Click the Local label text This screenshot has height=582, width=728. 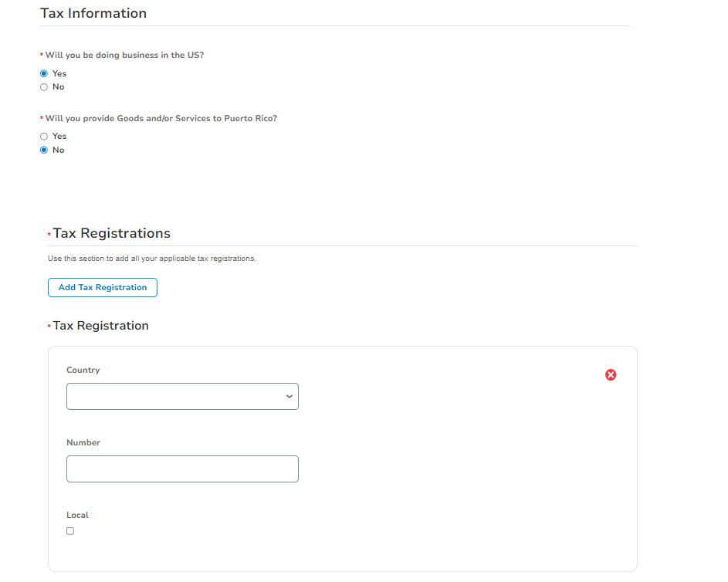click(77, 516)
